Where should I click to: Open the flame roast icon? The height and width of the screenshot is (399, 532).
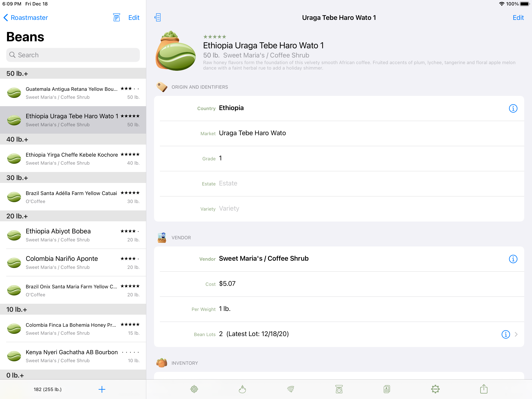242,389
